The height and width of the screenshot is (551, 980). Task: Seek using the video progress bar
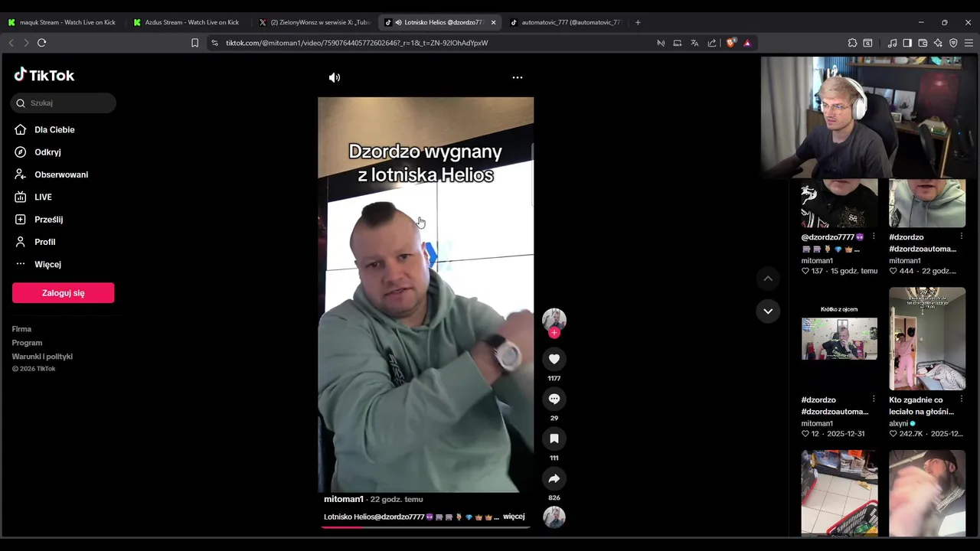(426, 527)
